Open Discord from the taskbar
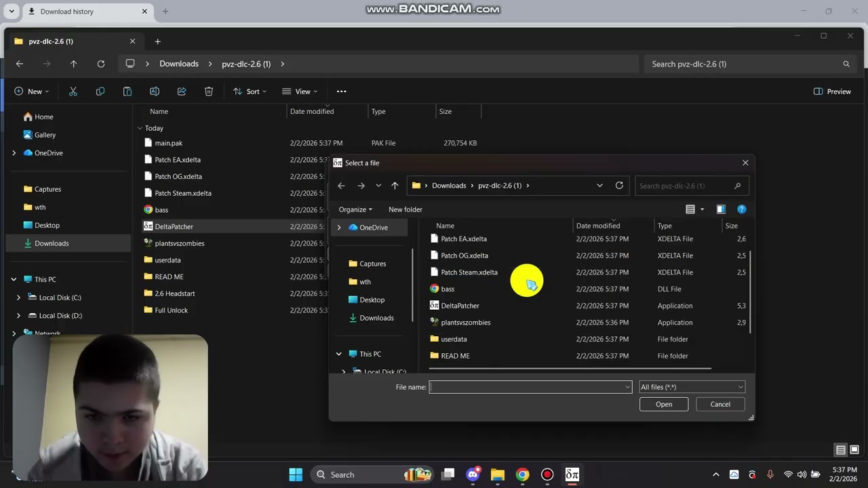The height and width of the screenshot is (488, 868). tap(473, 474)
